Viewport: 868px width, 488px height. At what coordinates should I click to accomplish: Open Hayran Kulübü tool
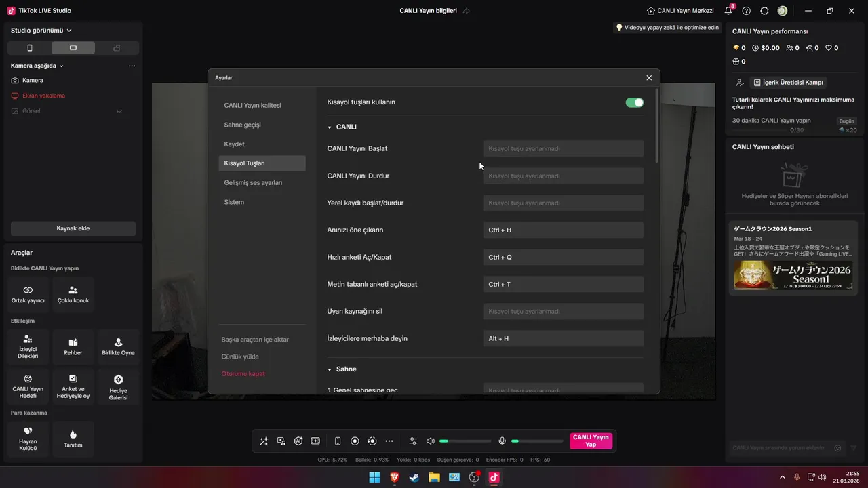coord(28,439)
